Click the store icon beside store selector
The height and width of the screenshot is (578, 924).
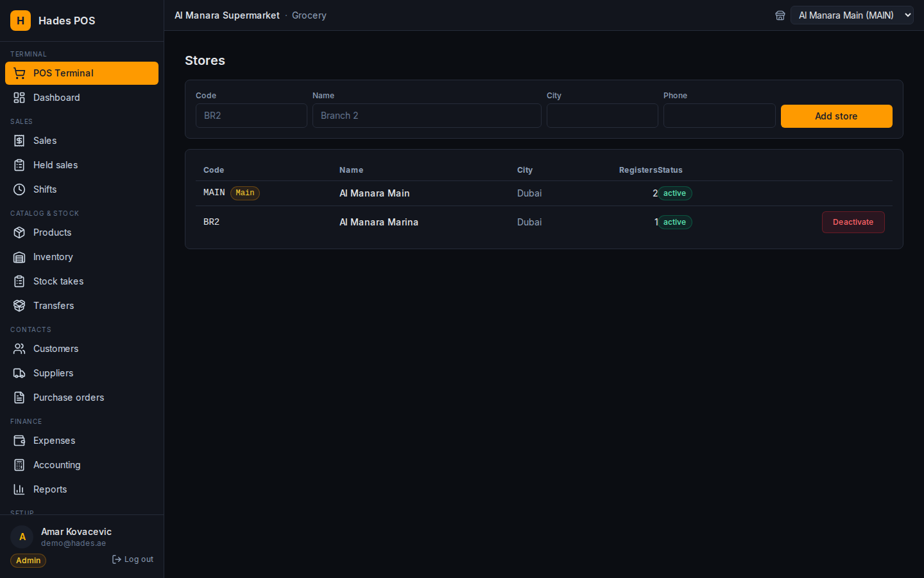[x=780, y=15]
